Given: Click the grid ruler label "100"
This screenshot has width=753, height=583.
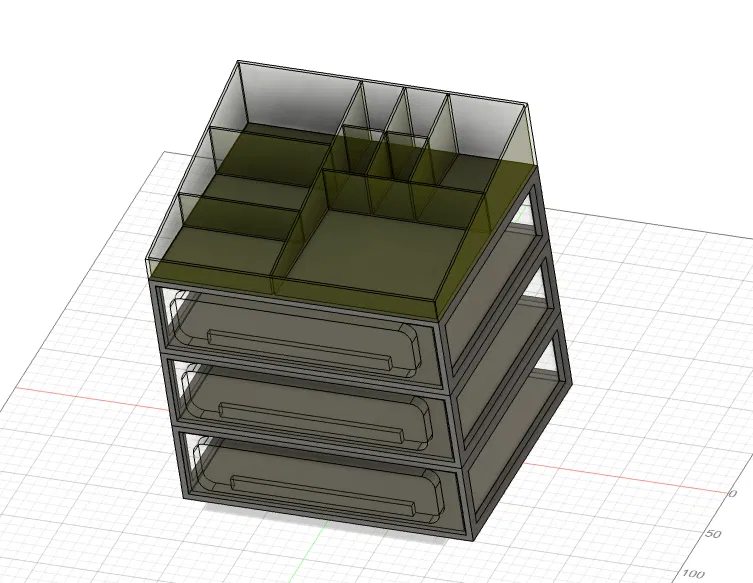Looking at the screenshot, I should pos(693,573).
